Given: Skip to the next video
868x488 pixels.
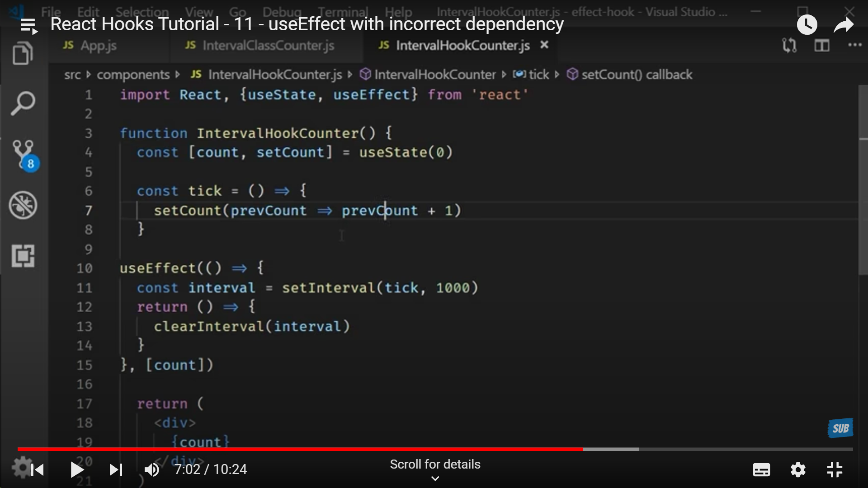Looking at the screenshot, I should click(x=116, y=470).
